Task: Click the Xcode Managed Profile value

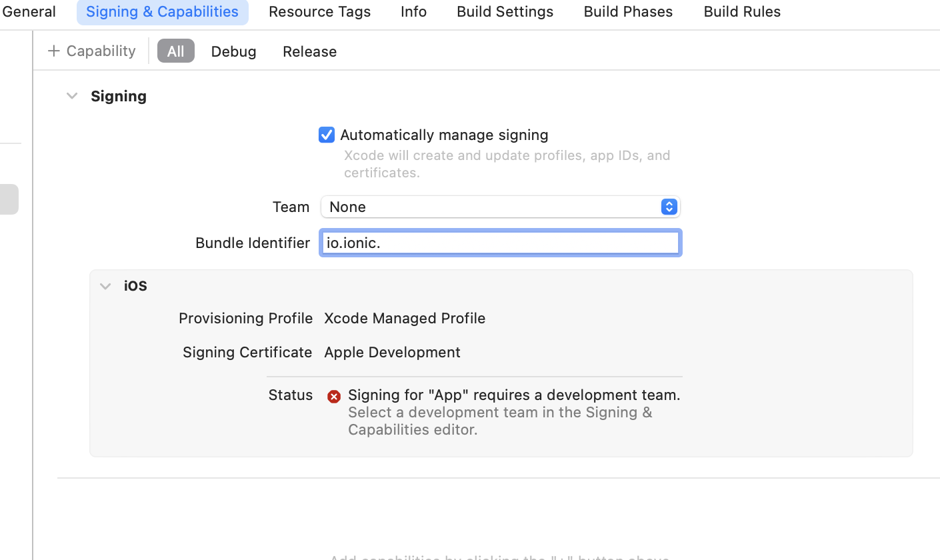Action: (x=405, y=318)
